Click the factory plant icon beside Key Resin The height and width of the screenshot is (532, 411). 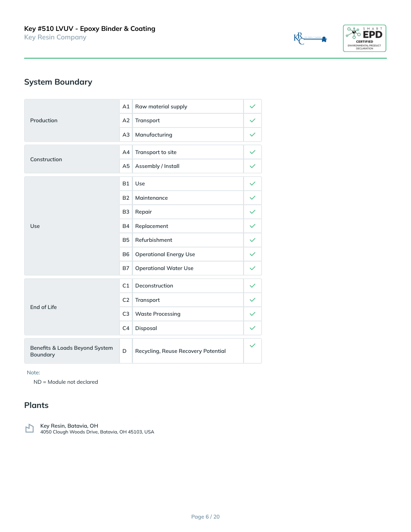[30, 429]
